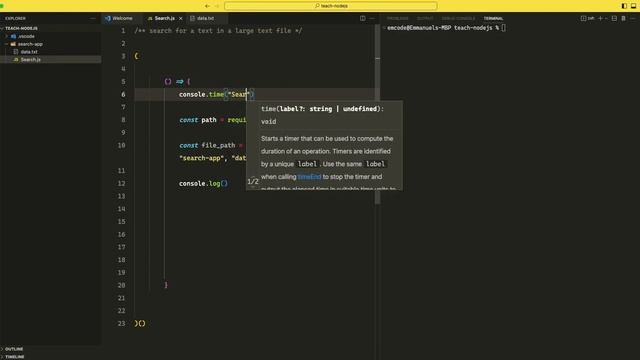Screen dimensions: 640x360
Task: Click the closing brace on line 20
Action: (x=166, y=285)
